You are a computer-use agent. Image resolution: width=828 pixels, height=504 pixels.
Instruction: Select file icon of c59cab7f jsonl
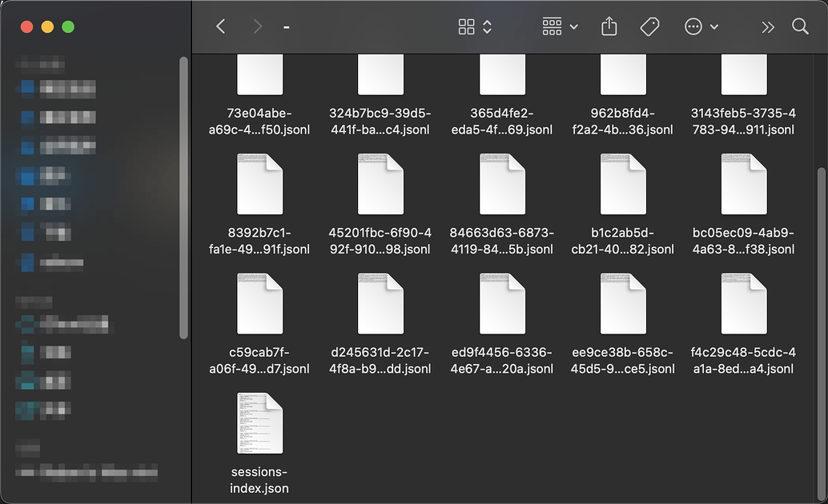click(259, 303)
